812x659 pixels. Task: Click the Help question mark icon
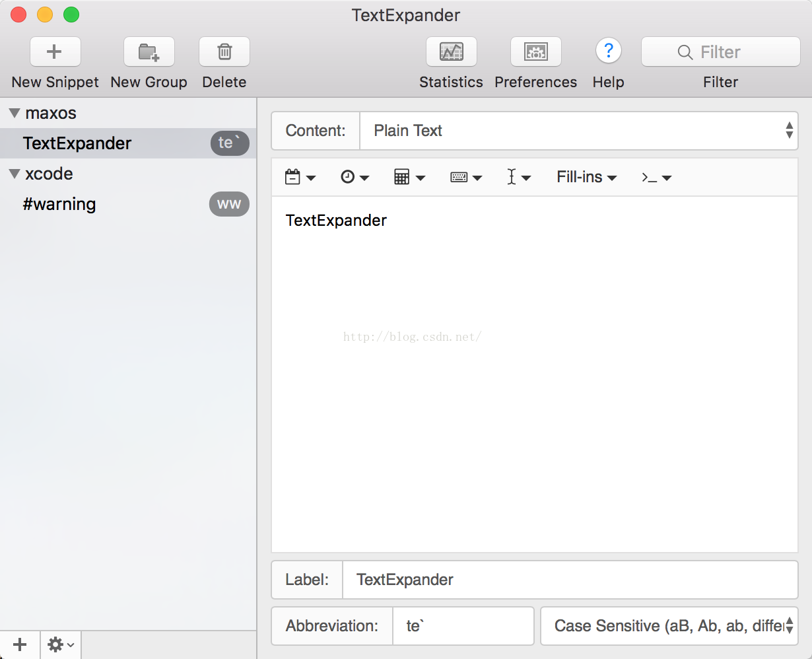[609, 51]
